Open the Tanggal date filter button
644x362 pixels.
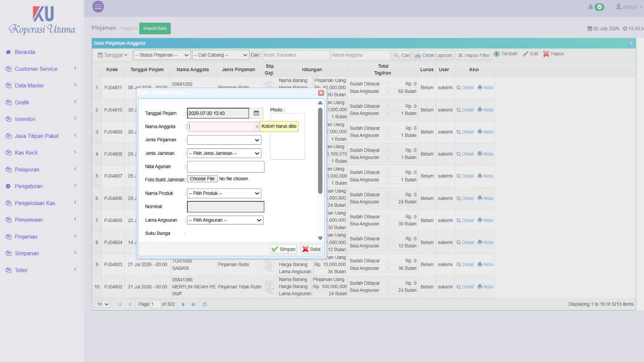(112, 55)
